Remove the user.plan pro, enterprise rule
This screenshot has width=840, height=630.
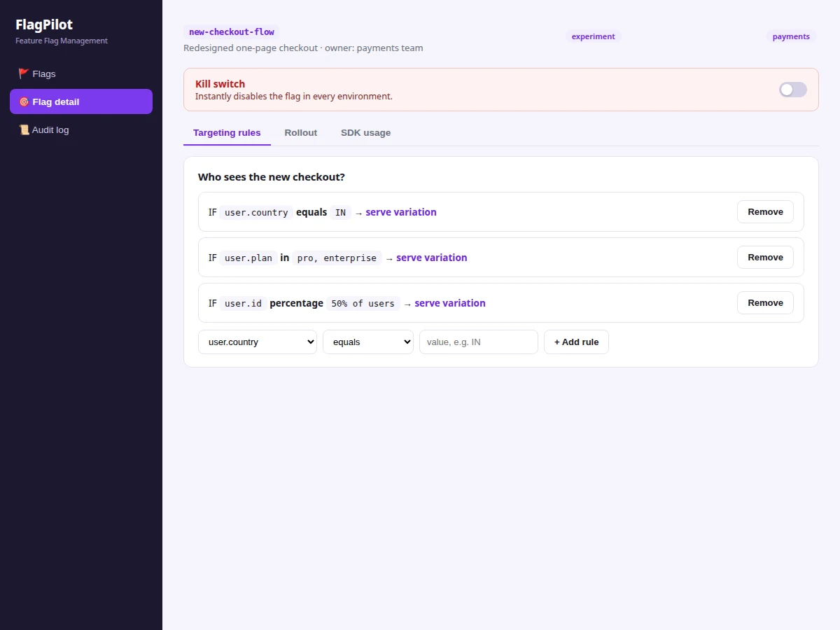tap(765, 258)
